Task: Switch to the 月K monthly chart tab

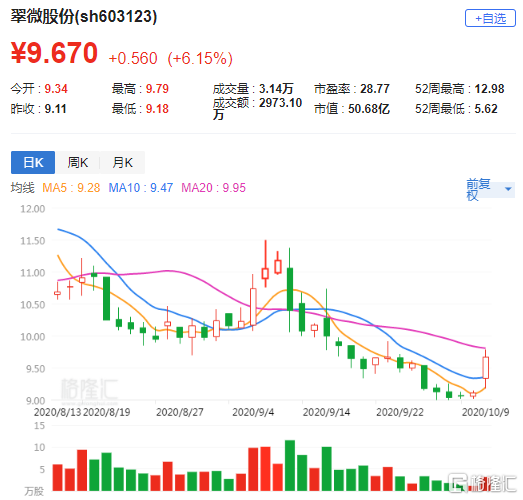Action: [122, 162]
